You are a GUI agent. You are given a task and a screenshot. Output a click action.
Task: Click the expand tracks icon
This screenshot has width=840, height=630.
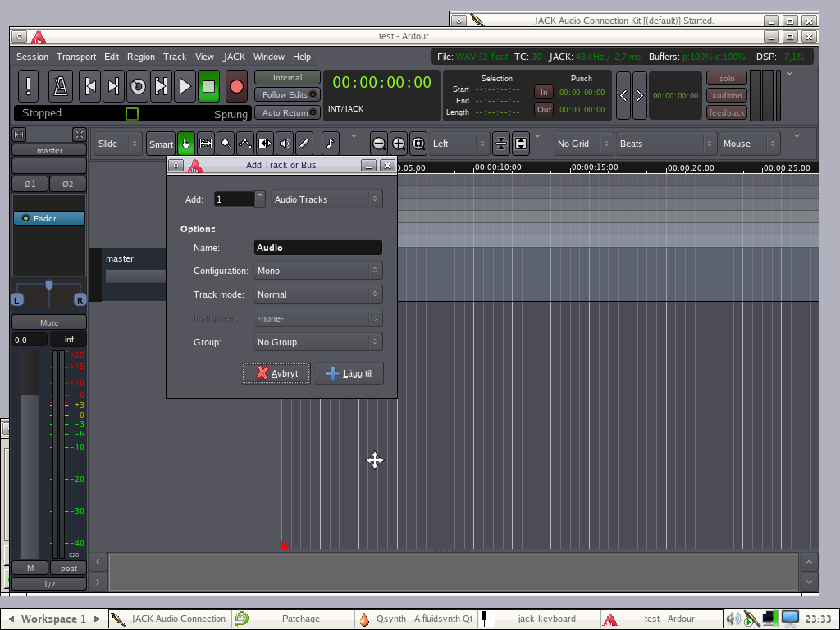click(521, 144)
